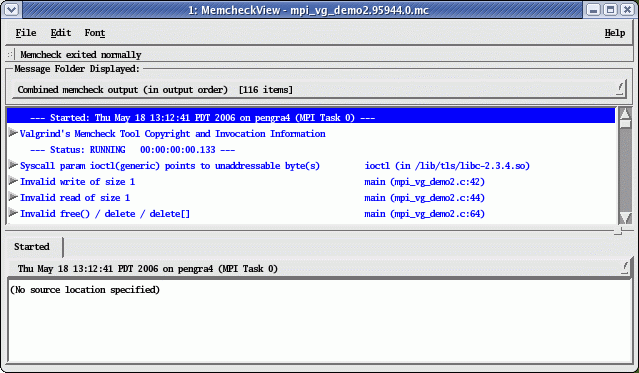639x373 pixels.
Task: Close the MemcheckView window
Action: pos(627,9)
